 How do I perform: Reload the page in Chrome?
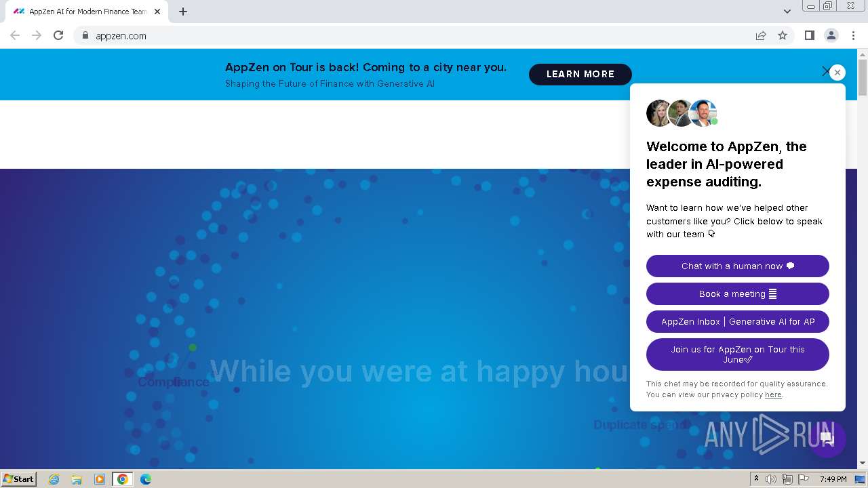coord(58,35)
